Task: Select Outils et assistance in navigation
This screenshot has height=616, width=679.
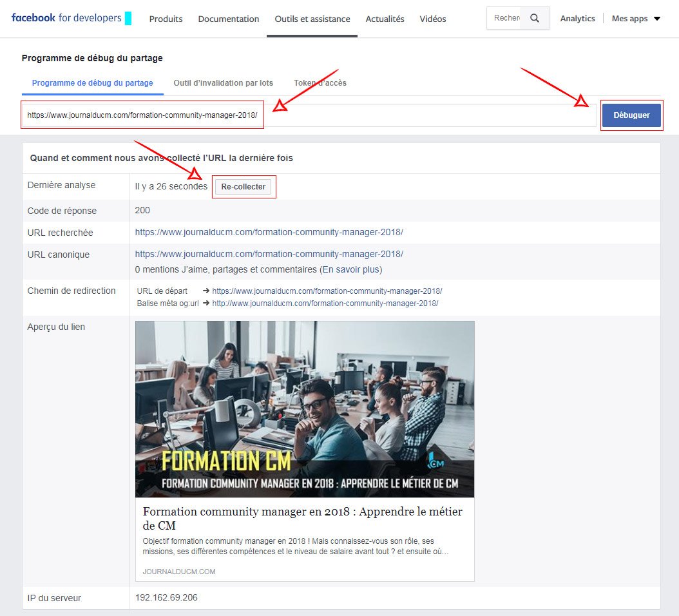Action: (x=312, y=19)
